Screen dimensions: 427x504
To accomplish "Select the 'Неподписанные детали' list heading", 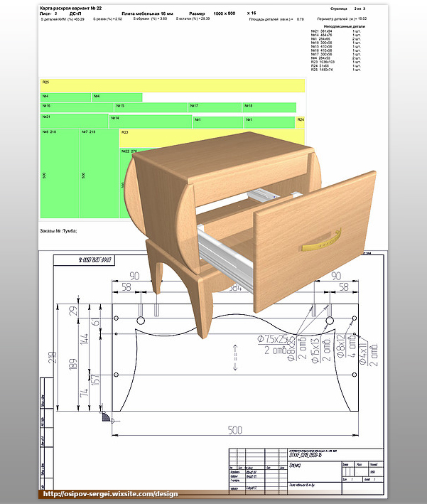I will tap(344, 26).
